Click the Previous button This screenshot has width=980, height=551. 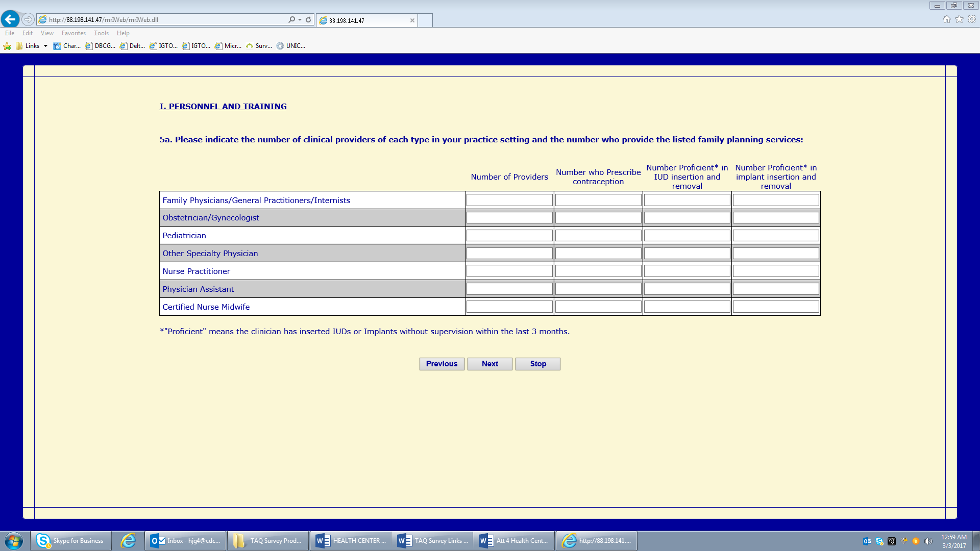[x=442, y=364]
